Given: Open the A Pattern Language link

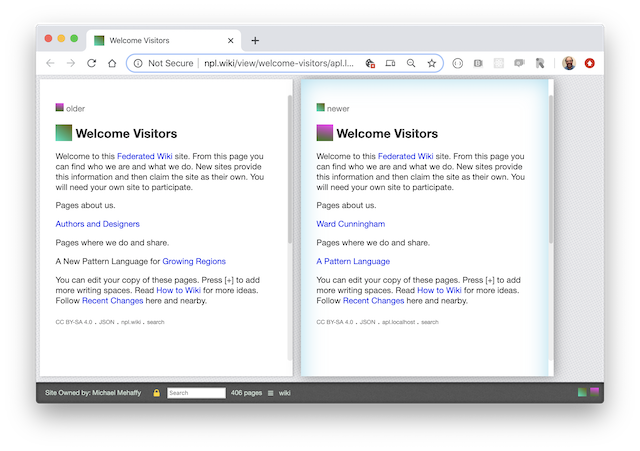Looking at the screenshot, I should tap(353, 261).
